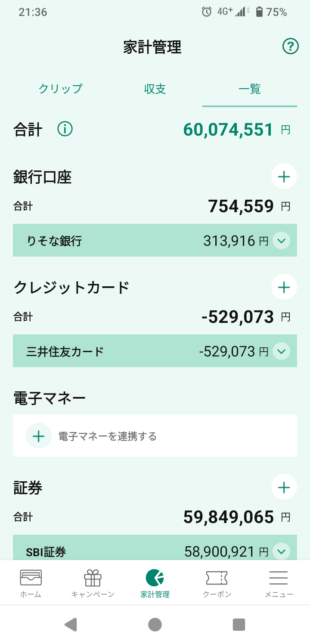Open the メニュー hamburger icon

[279, 578]
